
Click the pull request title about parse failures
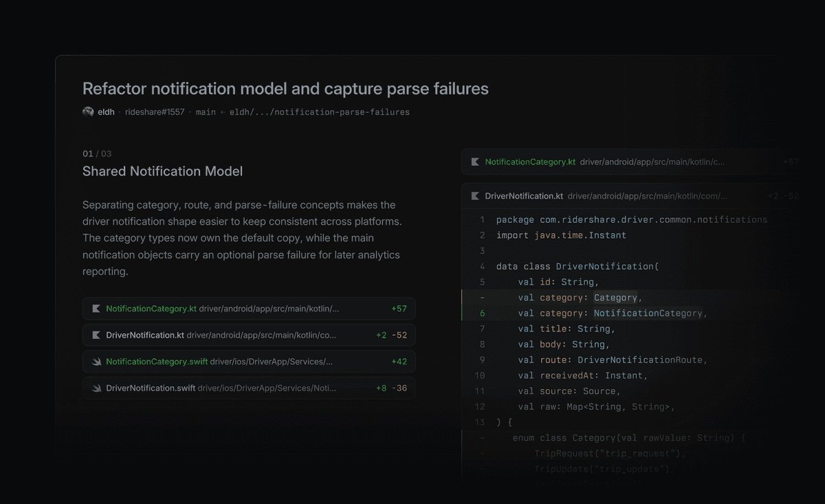(x=285, y=89)
